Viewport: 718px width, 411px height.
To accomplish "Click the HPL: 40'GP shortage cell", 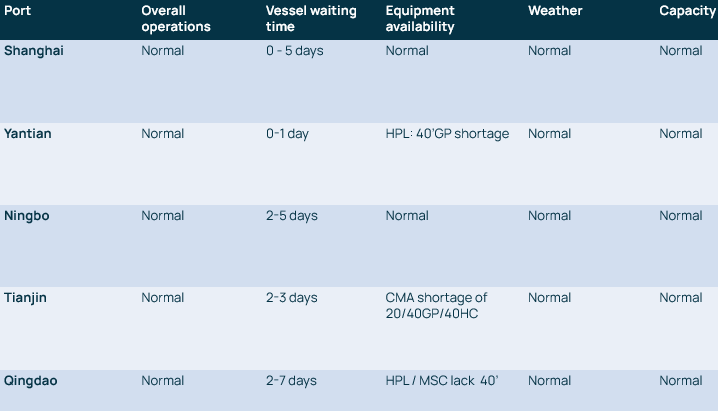I will click(x=447, y=134).
